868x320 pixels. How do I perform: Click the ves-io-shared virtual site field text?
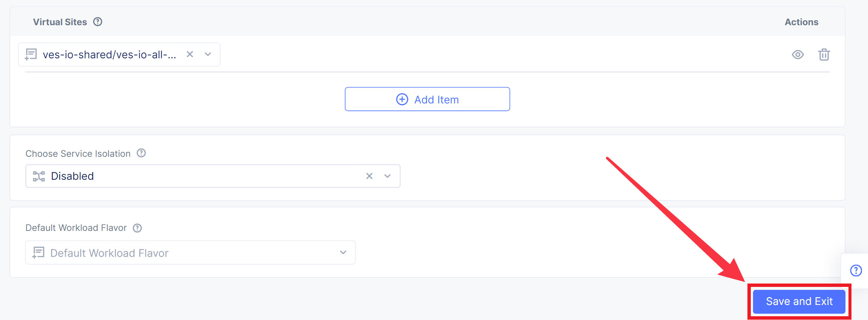(x=109, y=55)
